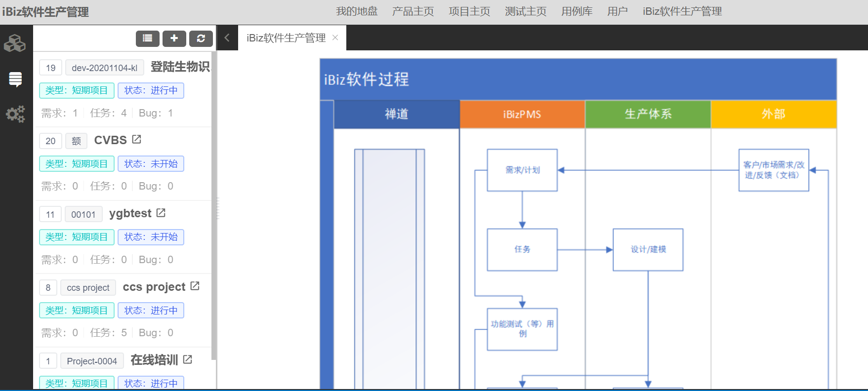Click the iBizPMS column header

point(522,114)
